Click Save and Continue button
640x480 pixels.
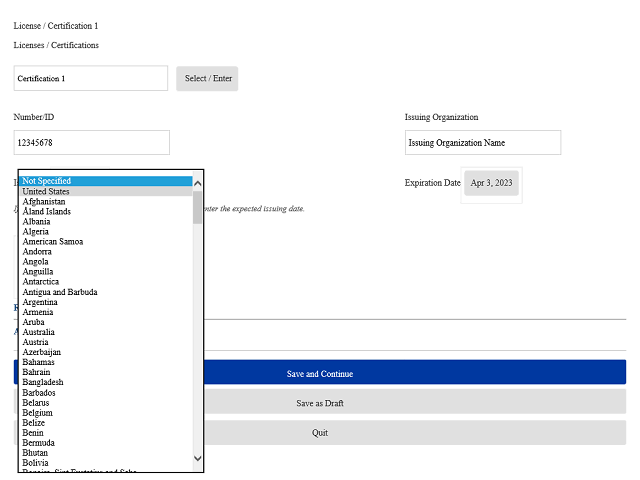click(x=320, y=372)
